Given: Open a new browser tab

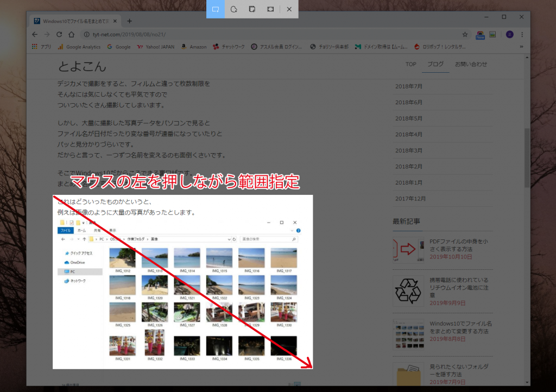Looking at the screenshot, I should [129, 21].
